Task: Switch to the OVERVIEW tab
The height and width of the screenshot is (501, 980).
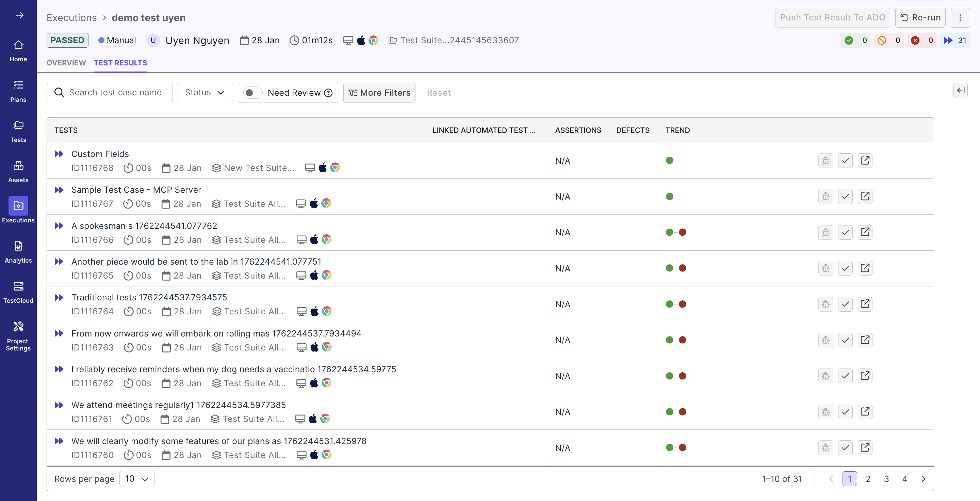Action: (x=66, y=63)
